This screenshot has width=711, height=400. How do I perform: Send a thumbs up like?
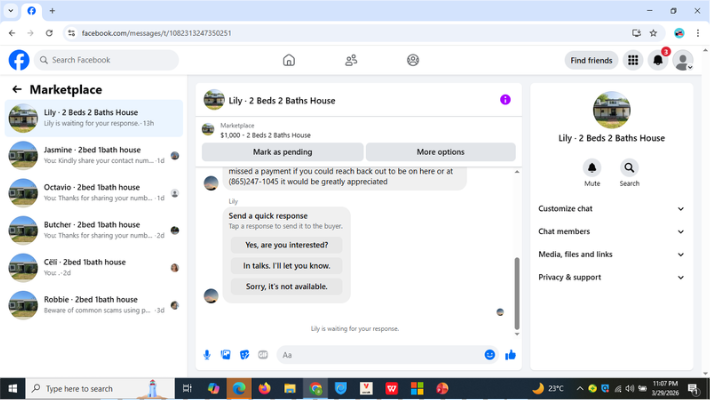510,355
